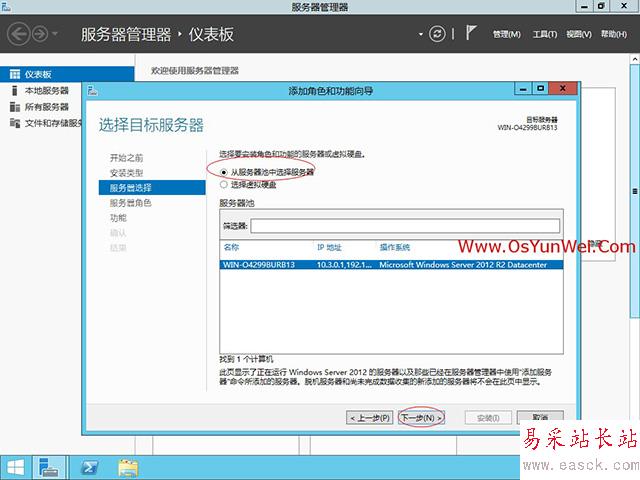The image size is (640, 480).
Task: Click the refresh icon in the Server Manager header
Action: 437,34
